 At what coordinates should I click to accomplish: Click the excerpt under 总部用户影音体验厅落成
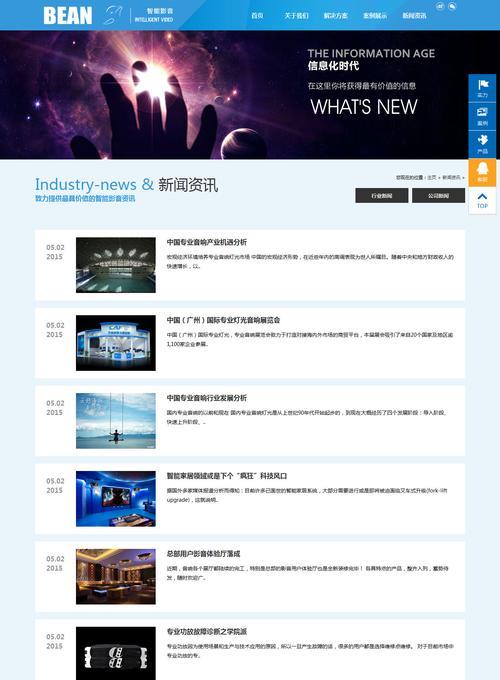(307, 573)
